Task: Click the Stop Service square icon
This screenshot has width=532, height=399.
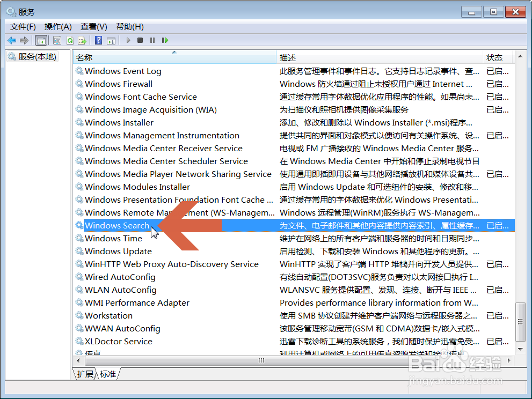Action: 140,40
